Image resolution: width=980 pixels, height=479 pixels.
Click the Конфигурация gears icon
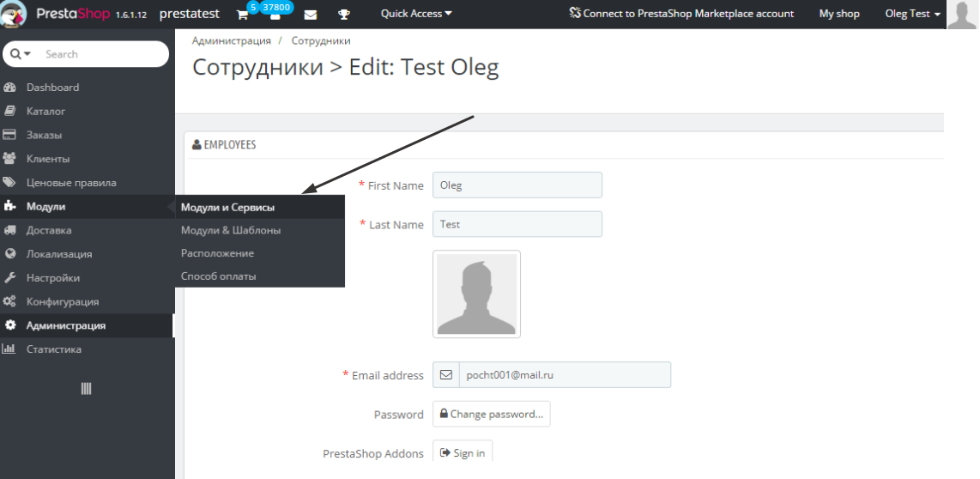point(9,300)
